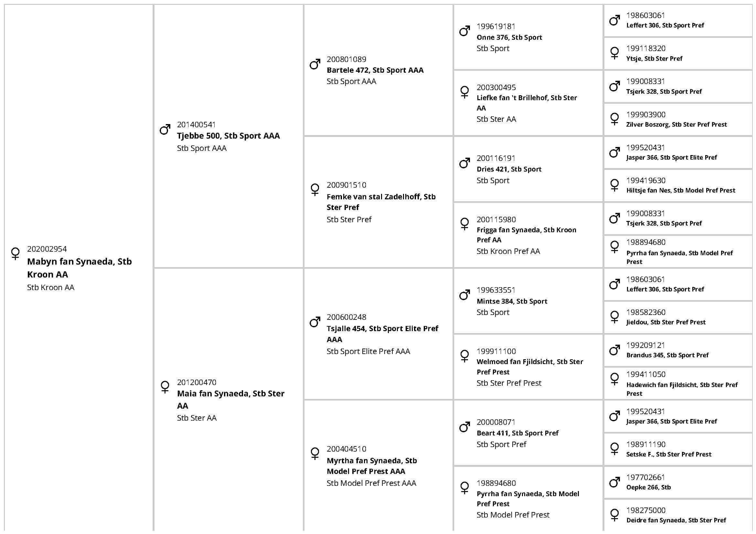Click registration number 198275000 for Deidre
756x534 pixels.
pyautogui.click(x=645, y=510)
